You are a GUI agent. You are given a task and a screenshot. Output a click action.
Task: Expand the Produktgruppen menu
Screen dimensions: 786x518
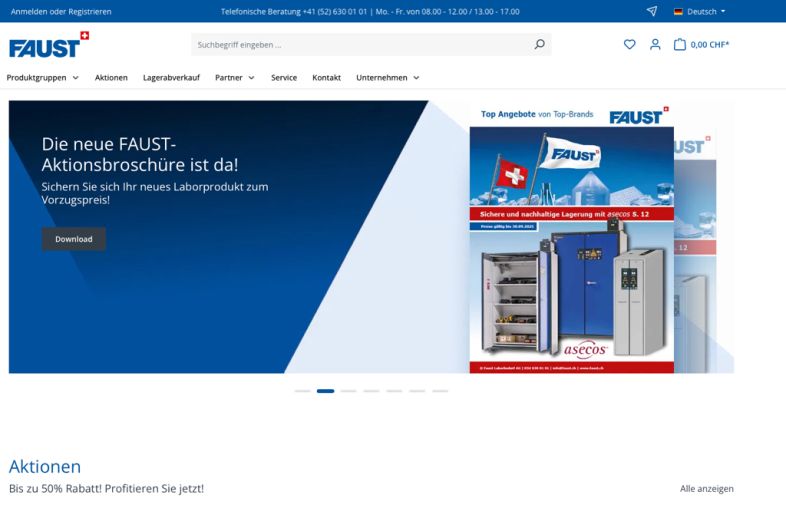(43, 77)
